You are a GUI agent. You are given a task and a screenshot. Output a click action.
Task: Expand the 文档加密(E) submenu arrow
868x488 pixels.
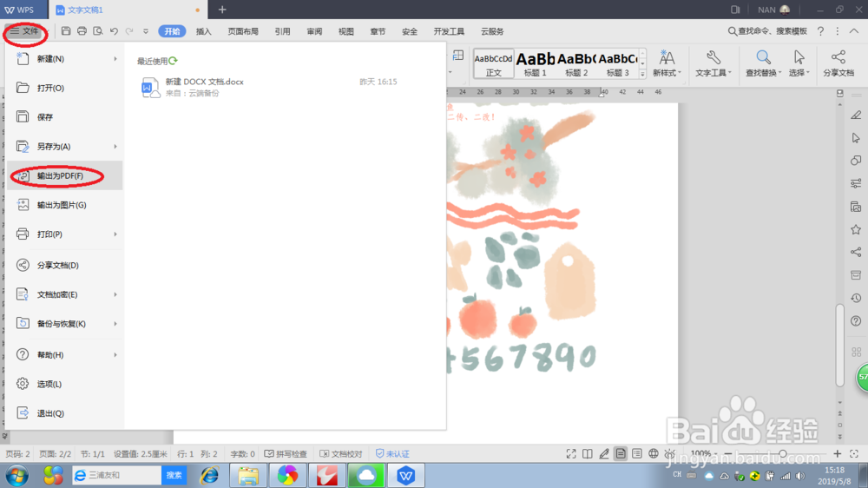tap(115, 294)
